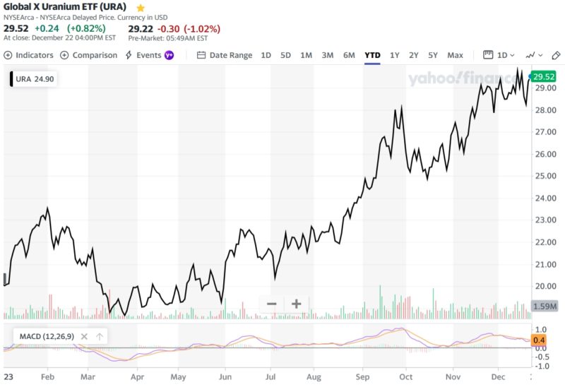
Task: Select the 6M range tab
Action: pyautogui.click(x=349, y=55)
